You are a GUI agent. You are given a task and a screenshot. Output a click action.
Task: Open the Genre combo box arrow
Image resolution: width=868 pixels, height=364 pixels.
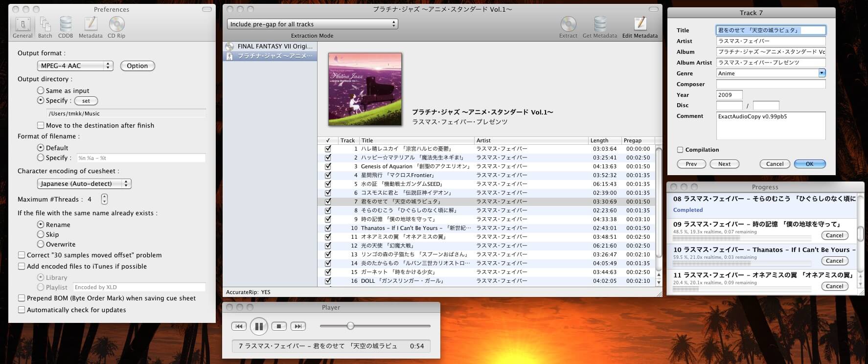tap(822, 73)
